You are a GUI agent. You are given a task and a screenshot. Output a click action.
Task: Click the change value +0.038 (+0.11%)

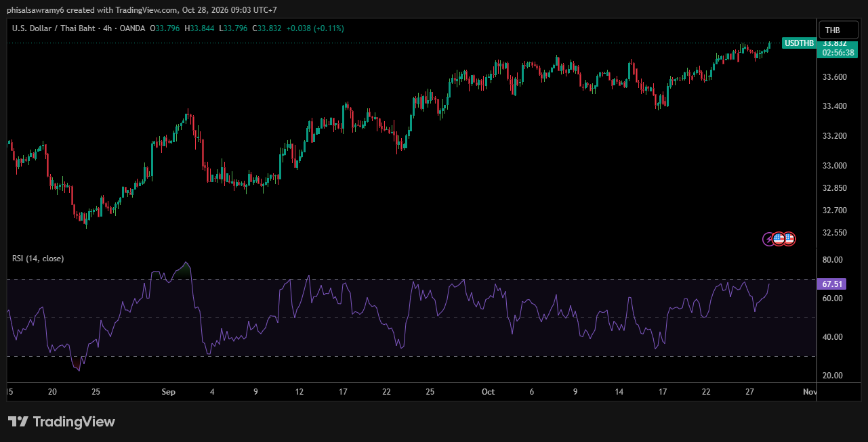point(315,28)
